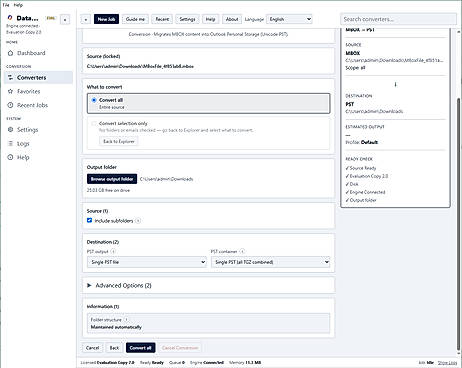Click the Convert all button at bottom
Screen dimensions: 462x368
(x=141, y=348)
